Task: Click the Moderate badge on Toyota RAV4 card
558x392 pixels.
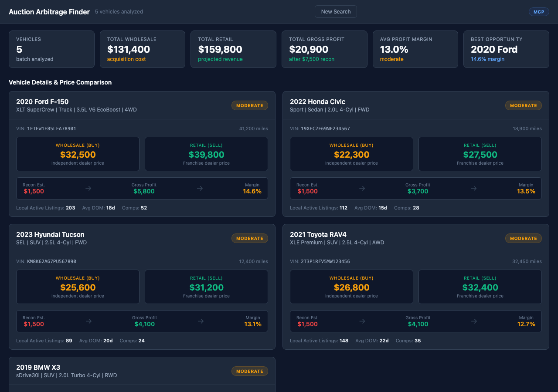Action: pyautogui.click(x=524, y=238)
